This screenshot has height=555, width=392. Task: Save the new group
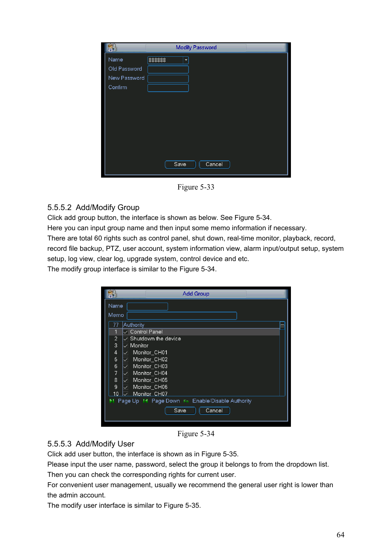click(180, 411)
